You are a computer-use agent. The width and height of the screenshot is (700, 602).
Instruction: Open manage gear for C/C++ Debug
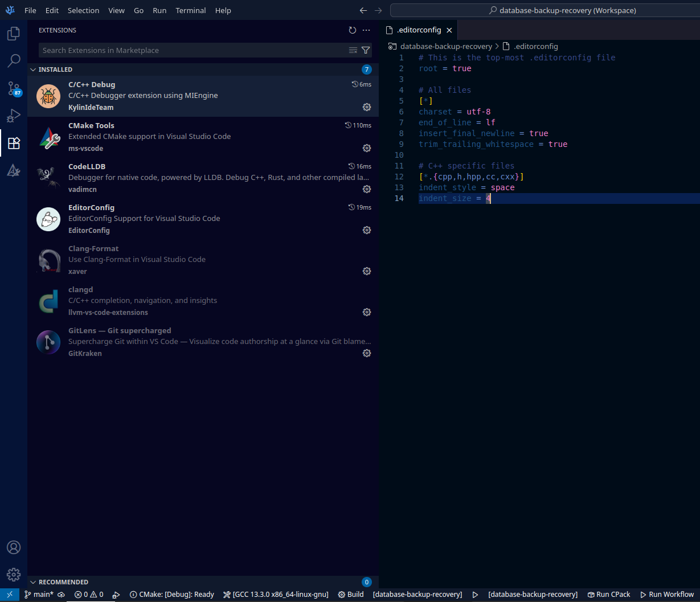367,107
